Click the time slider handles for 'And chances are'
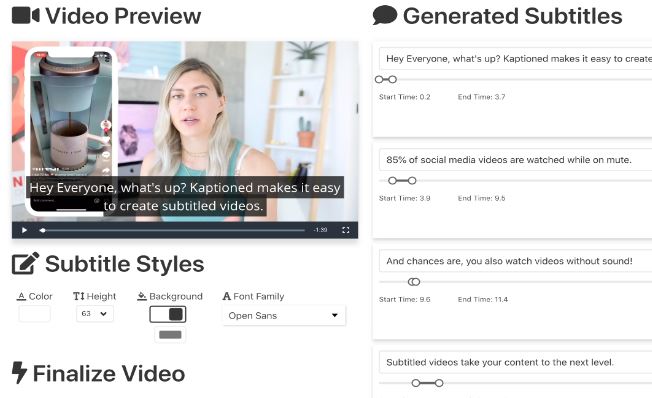Image resolution: width=652 pixels, height=398 pixels. point(414,282)
